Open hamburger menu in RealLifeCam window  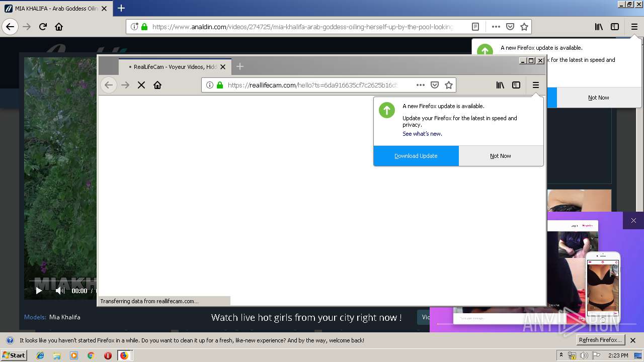click(x=536, y=85)
